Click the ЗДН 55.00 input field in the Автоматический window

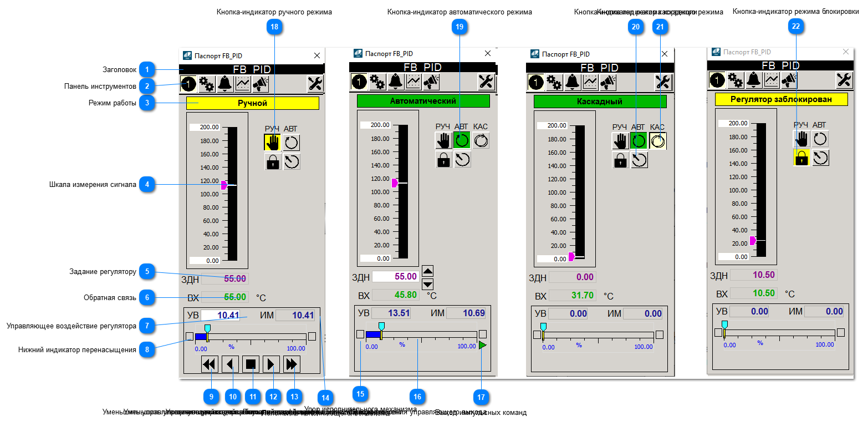click(396, 276)
